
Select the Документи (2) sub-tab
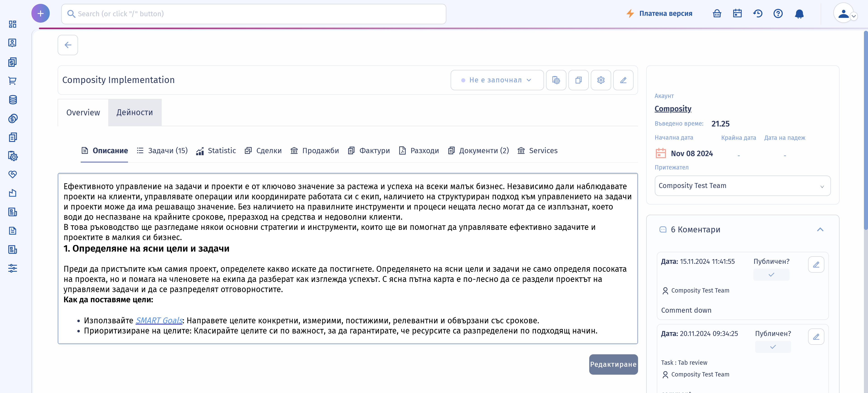(478, 151)
